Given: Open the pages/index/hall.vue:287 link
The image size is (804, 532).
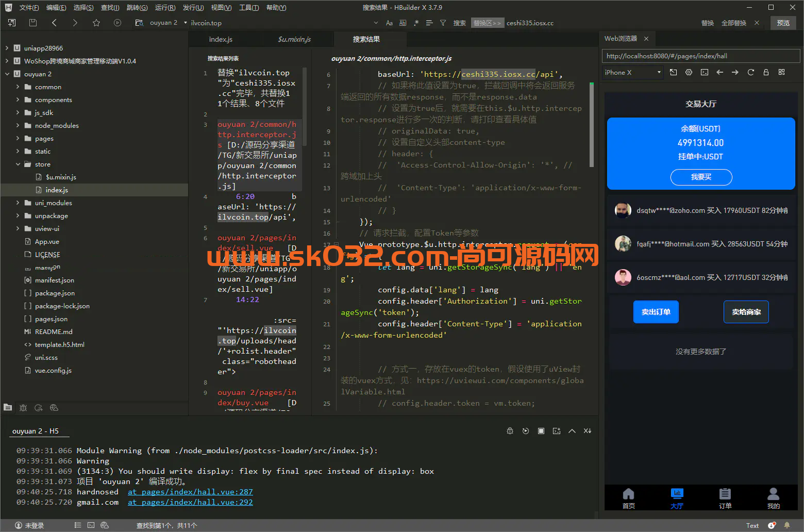Looking at the screenshot, I should click(x=190, y=492).
